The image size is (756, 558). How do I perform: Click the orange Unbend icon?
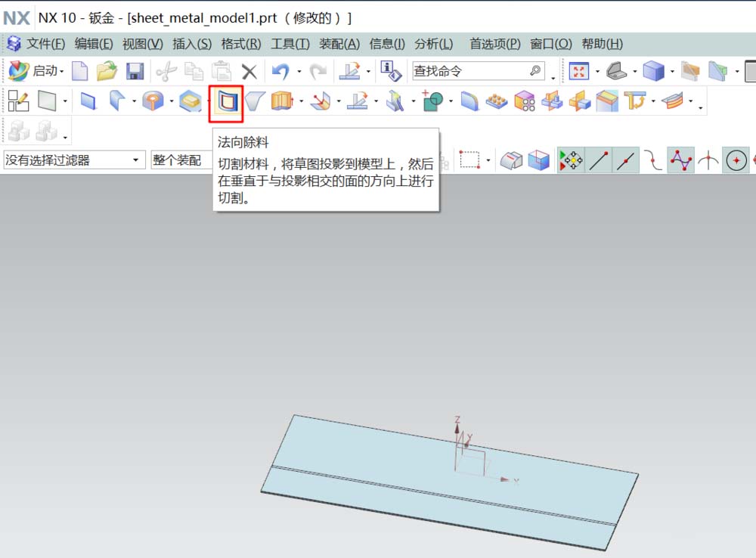(x=283, y=101)
